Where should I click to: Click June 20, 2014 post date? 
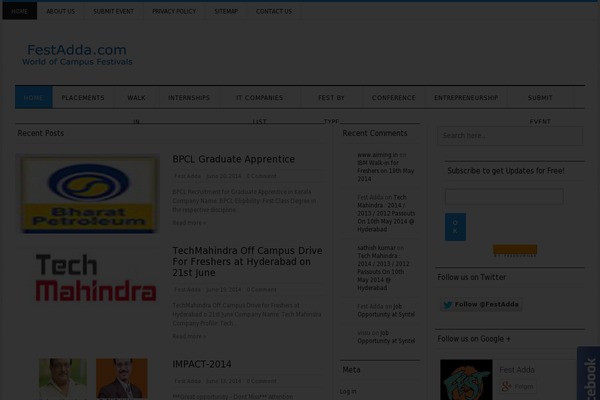tap(223, 176)
